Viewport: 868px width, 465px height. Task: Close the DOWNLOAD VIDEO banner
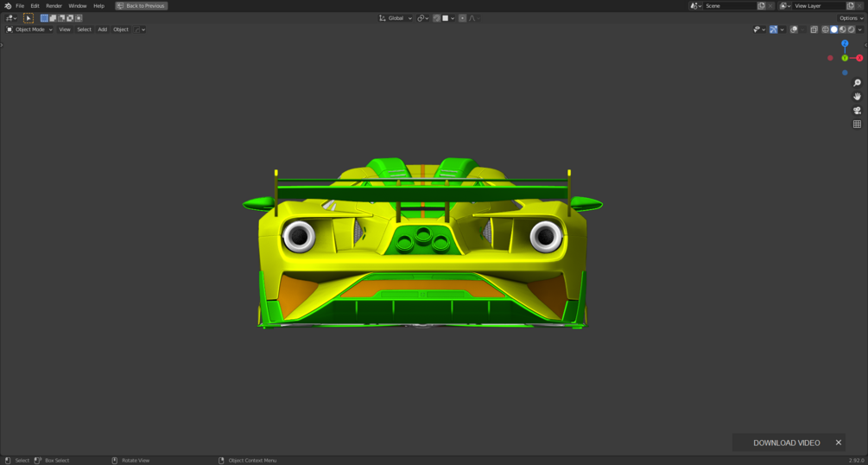point(838,443)
